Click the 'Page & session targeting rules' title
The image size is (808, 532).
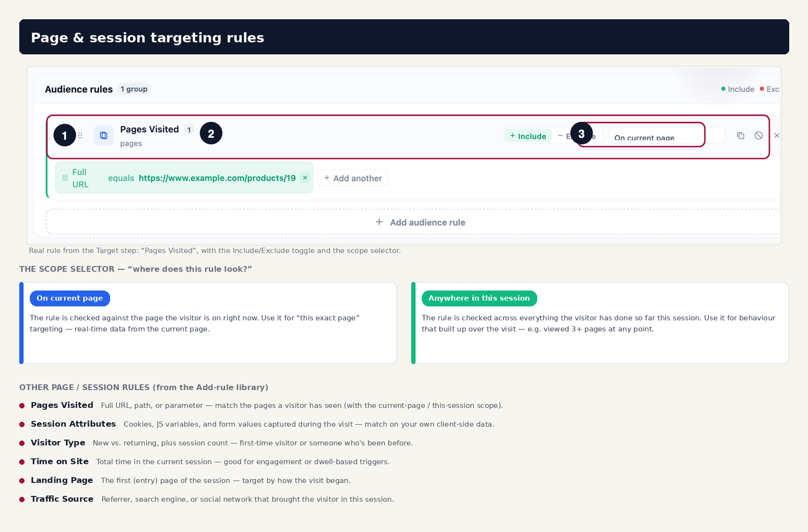click(148, 38)
